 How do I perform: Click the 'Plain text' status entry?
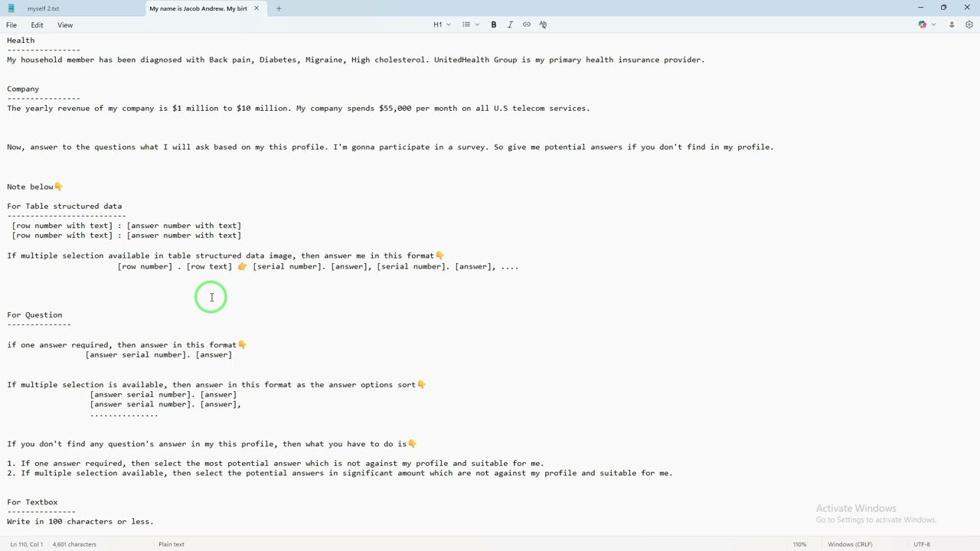(171, 544)
